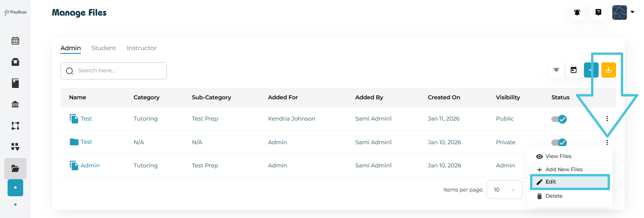The height and width of the screenshot is (218, 644).
Task: Click the yellow download button
Action: [609, 70]
